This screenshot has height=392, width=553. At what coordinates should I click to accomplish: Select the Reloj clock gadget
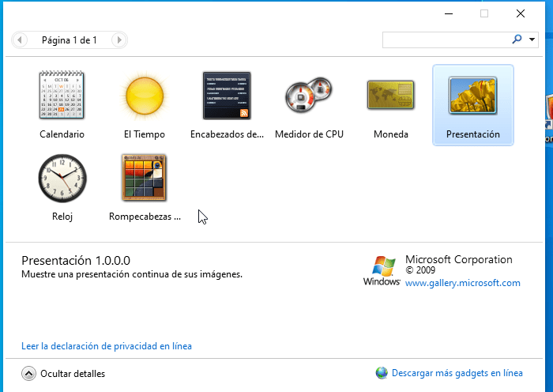point(62,178)
